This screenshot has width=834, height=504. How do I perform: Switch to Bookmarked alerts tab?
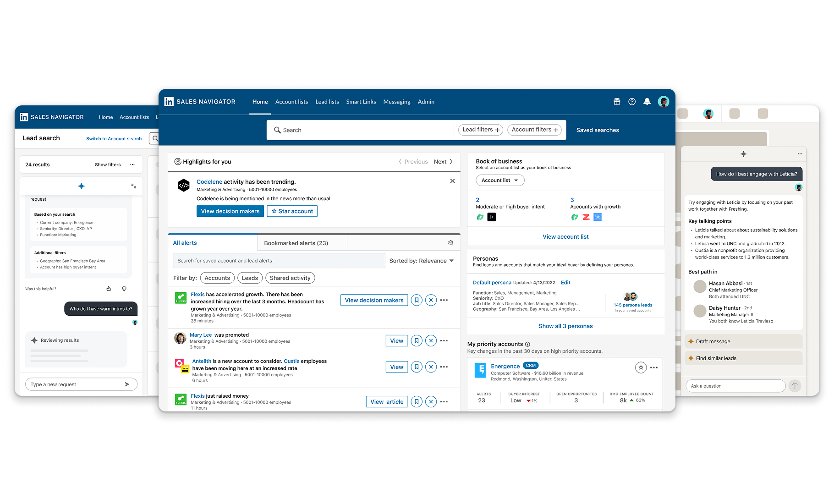[302, 243]
